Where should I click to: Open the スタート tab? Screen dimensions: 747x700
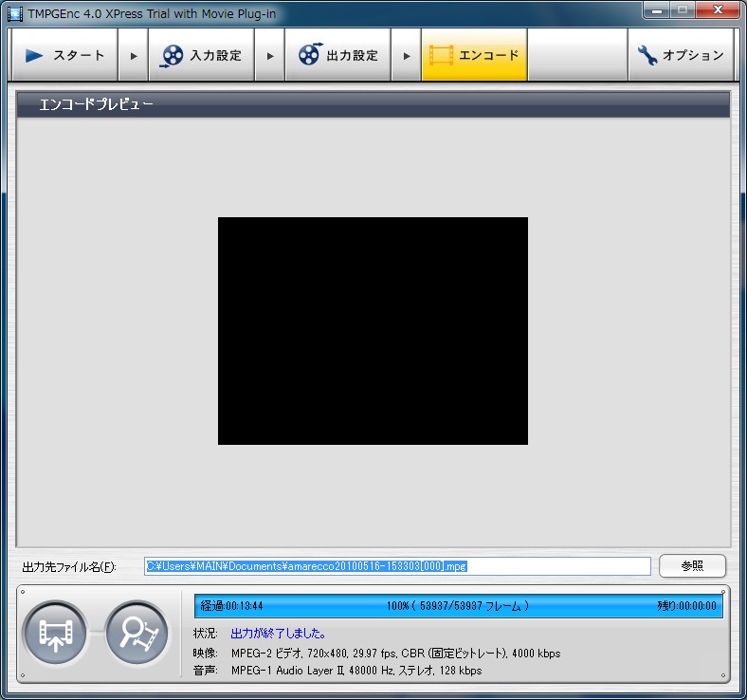click(64, 55)
